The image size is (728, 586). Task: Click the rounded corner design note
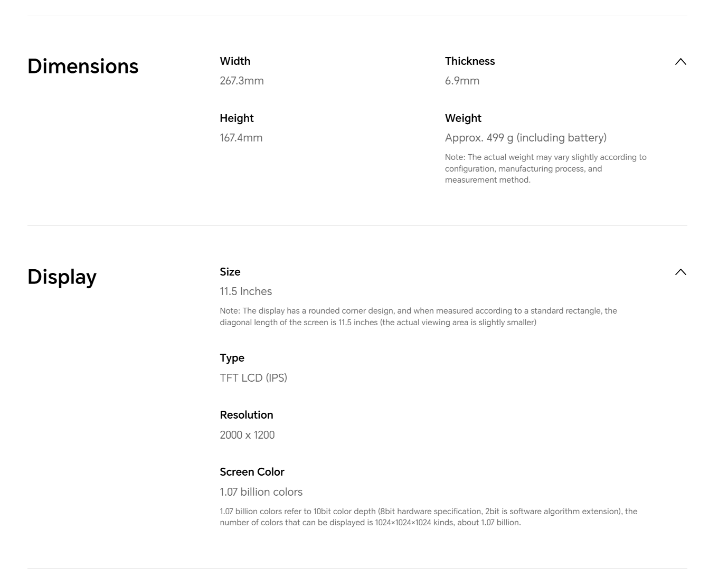click(418, 316)
